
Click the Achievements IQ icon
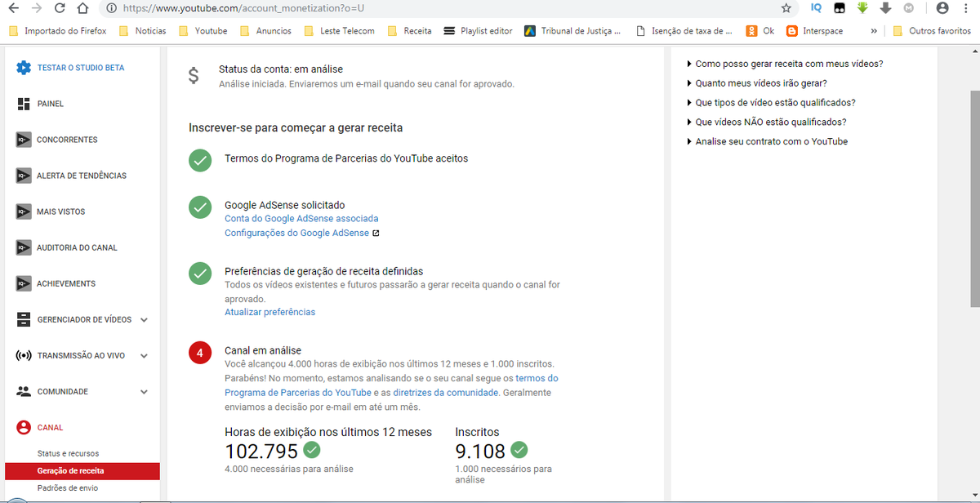tap(24, 283)
